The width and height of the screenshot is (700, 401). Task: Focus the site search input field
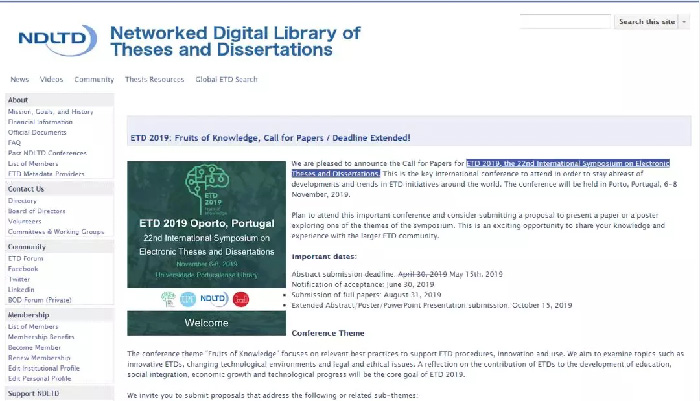pos(565,21)
